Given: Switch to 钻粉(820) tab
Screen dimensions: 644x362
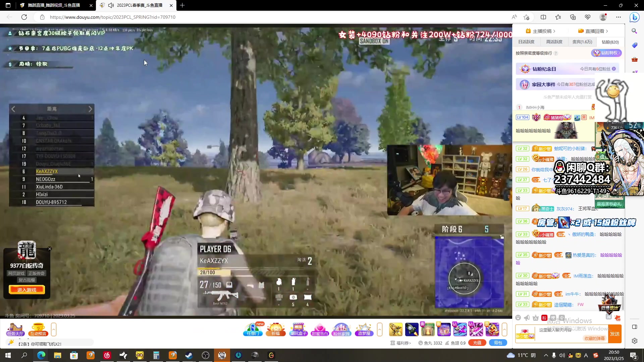Looking at the screenshot, I should pos(610,42).
